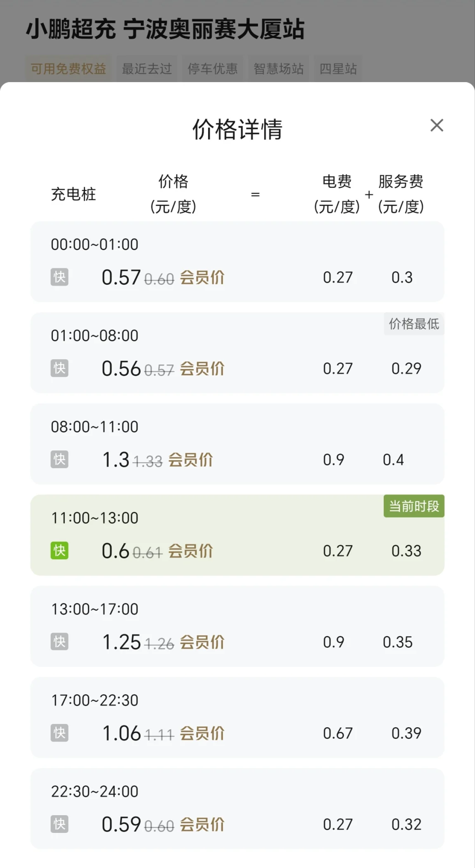Tap the 快 icon in 13:00~17:00 row

click(x=59, y=642)
